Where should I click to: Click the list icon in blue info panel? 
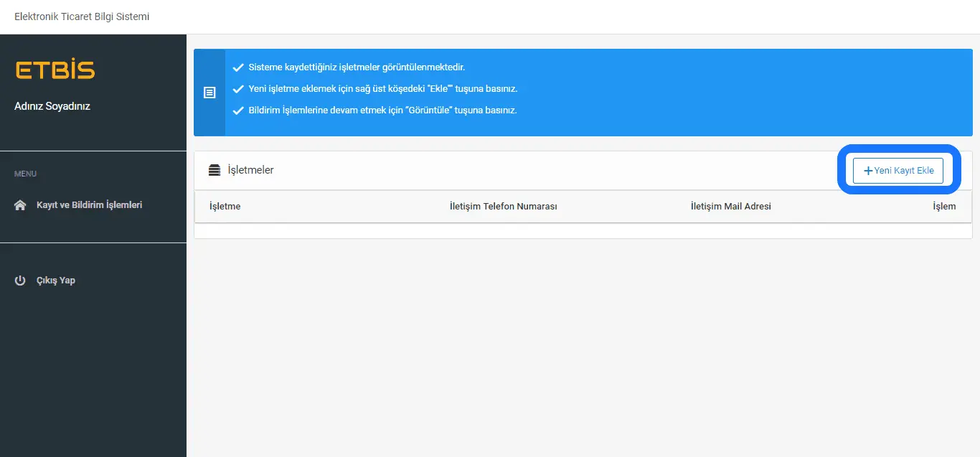tap(209, 93)
